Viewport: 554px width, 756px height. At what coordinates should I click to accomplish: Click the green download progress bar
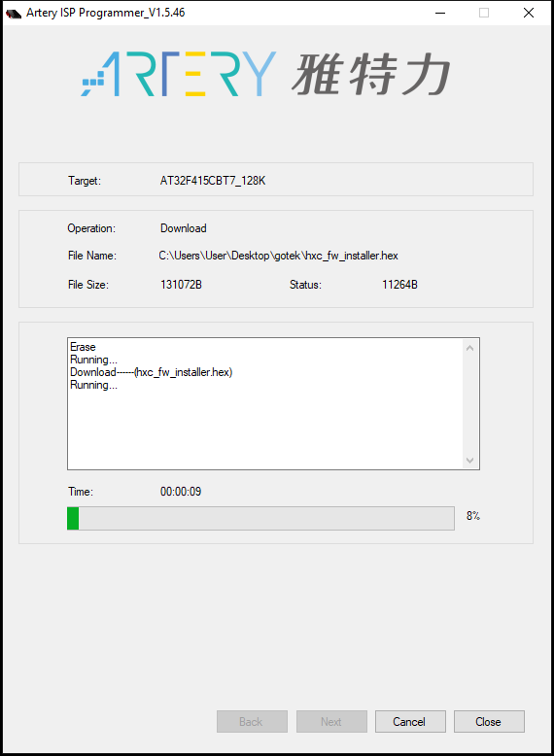tap(260, 518)
